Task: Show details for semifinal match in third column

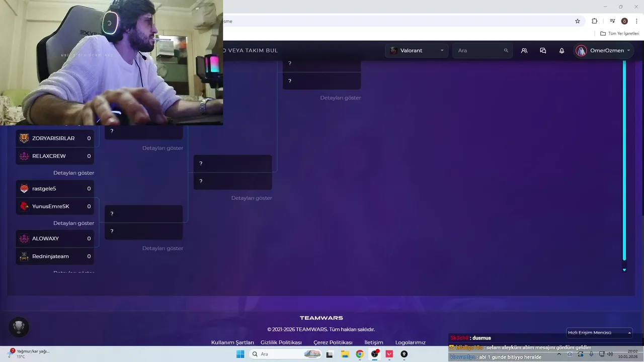Action: click(252, 198)
